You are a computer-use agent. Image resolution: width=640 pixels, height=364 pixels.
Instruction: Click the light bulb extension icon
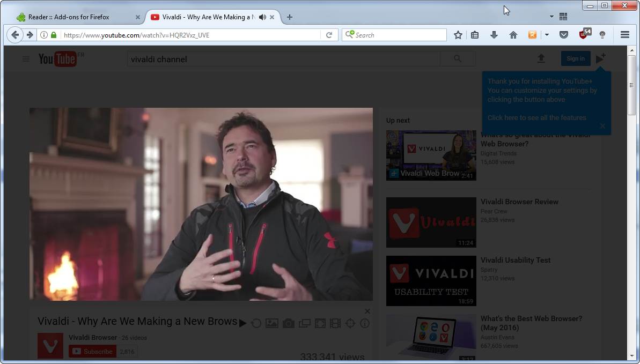click(x=602, y=35)
